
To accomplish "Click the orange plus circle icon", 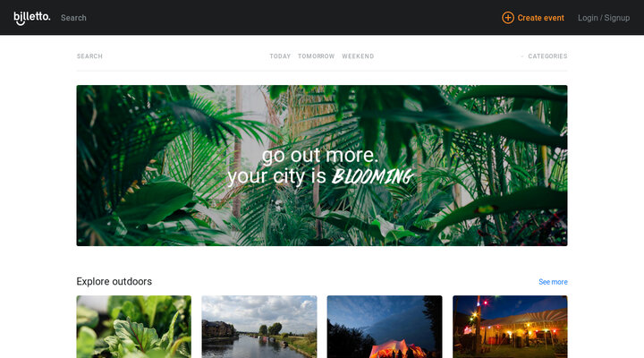I will point(508,18).
